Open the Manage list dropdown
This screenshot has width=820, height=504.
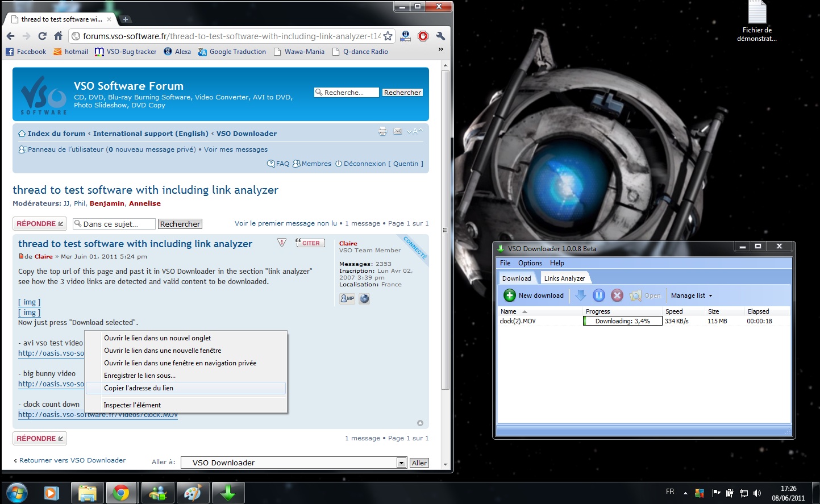tap(692, 295)
